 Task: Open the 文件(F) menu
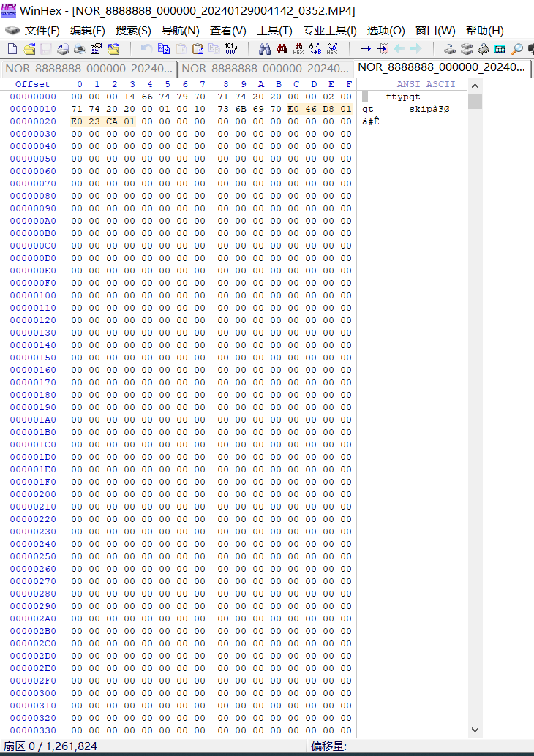pos(42,31)
